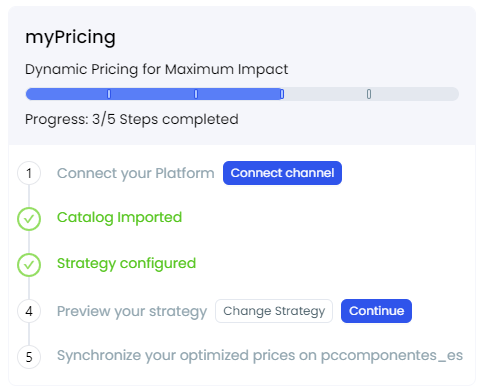Viewport: 489px width, 390px height.
Task: Click the fourth marker on unfilled progress bar
Action: click(369, 94)
